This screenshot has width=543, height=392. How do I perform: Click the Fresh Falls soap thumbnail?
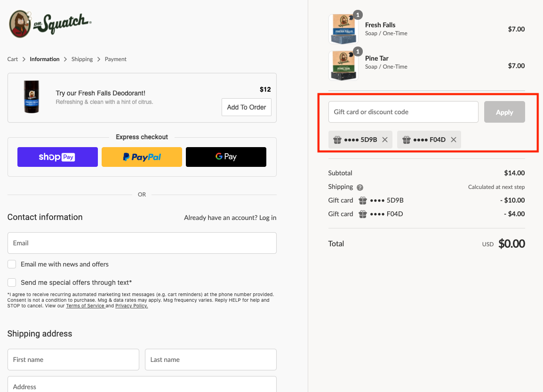(343, 29)
